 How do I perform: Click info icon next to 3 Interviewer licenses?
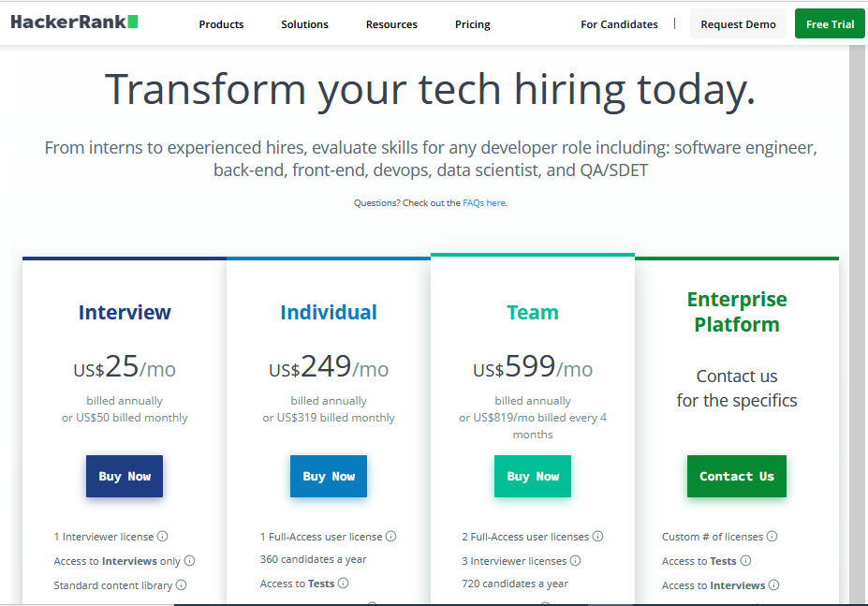point(575,561)
